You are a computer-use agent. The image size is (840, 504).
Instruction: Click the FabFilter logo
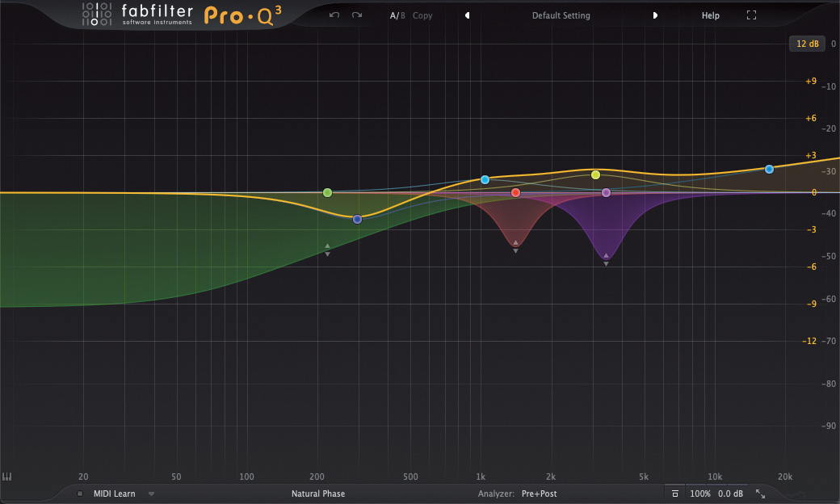tap(137, 15)
